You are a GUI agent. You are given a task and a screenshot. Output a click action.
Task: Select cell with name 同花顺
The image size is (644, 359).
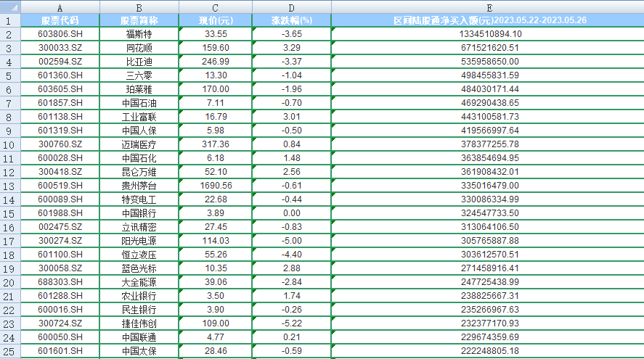click(x=139, y=48)
